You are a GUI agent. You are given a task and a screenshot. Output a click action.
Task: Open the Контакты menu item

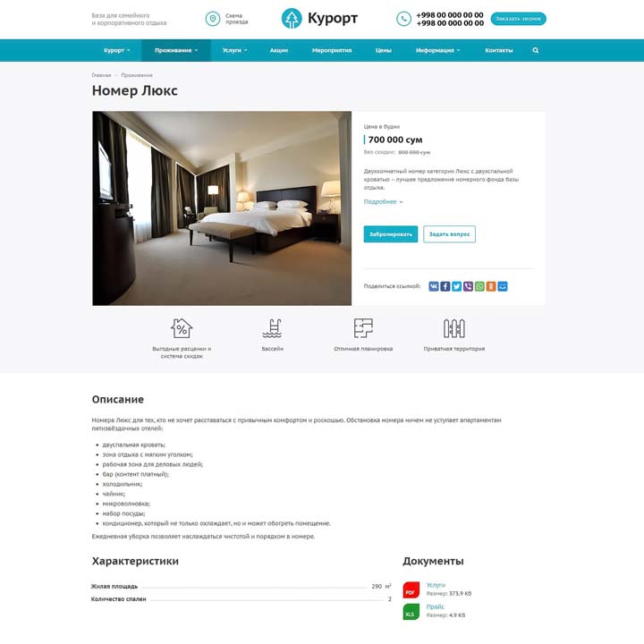[x=498, y=50]
